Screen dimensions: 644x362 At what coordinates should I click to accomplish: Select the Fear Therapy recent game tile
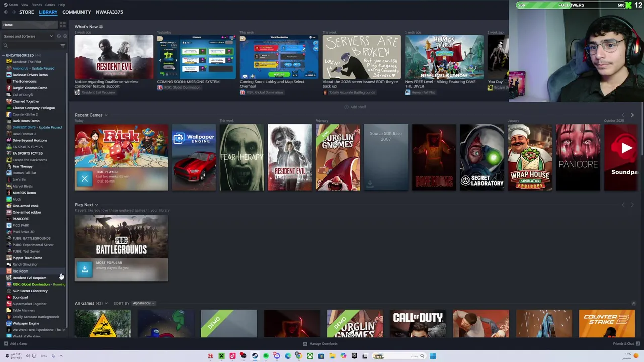click(242, 157)
